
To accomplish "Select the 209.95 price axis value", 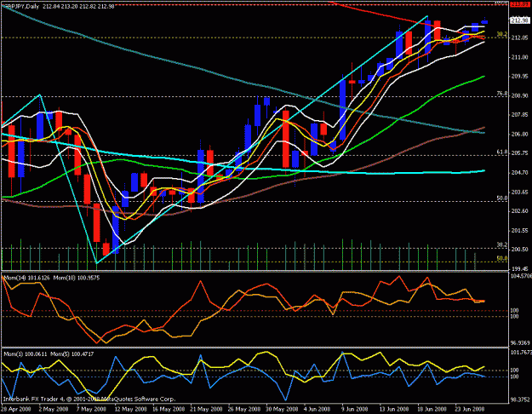I will pos(519,76).
